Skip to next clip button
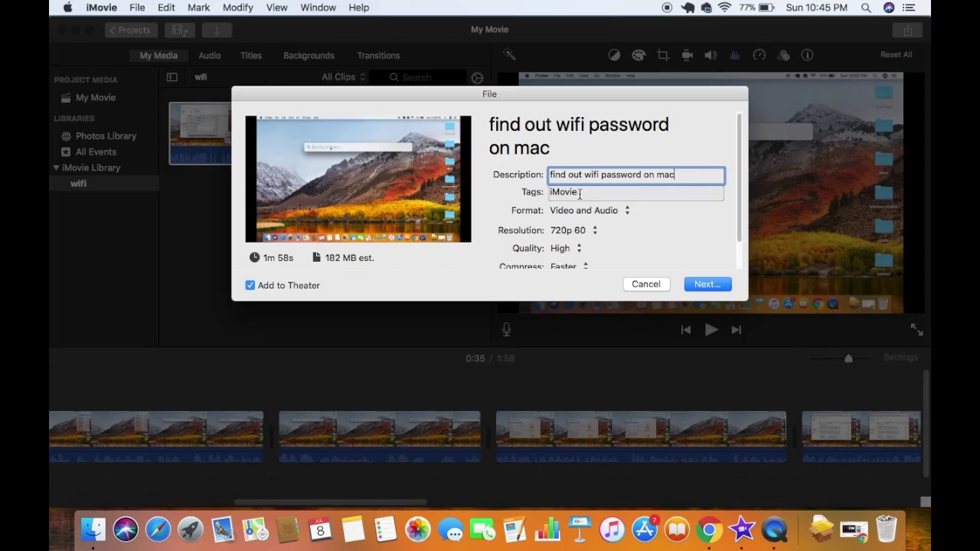The height and width of the screenshot is (551, 980). coord(736,330)
